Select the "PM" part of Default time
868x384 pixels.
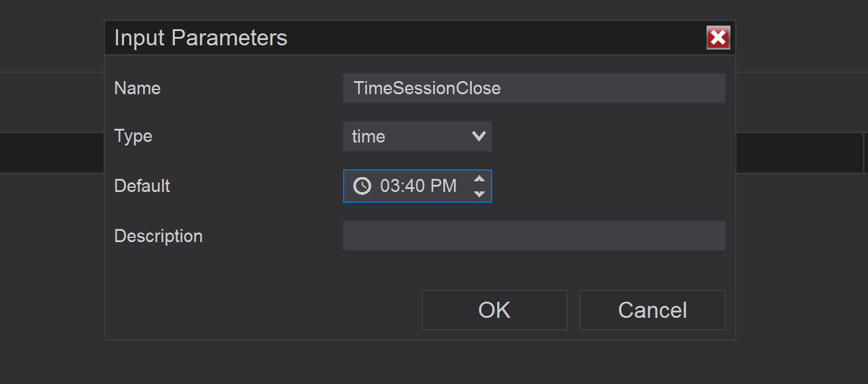tap(443, 186)
